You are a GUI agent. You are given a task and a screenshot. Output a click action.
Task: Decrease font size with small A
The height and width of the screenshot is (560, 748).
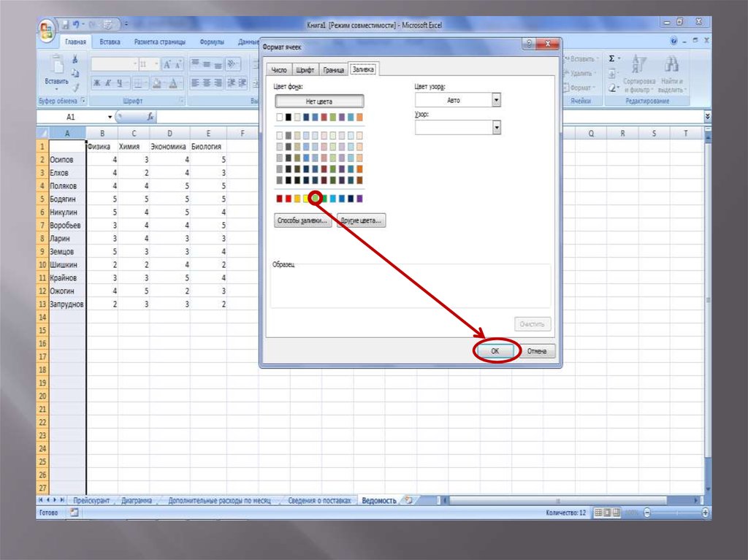click(178, 64)
